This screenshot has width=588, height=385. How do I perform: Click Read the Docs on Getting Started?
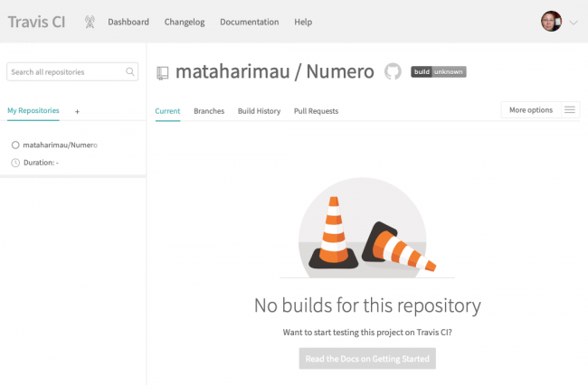(x=367, y=359)
